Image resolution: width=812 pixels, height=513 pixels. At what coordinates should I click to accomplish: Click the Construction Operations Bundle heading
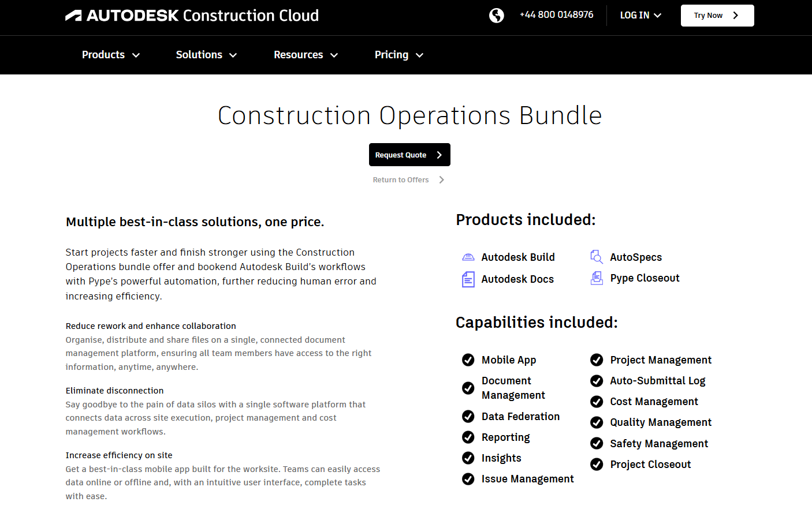410,115
